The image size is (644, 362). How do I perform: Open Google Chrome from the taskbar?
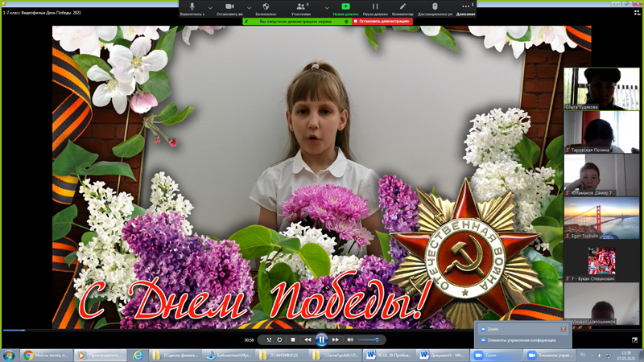tap(28, 355)
